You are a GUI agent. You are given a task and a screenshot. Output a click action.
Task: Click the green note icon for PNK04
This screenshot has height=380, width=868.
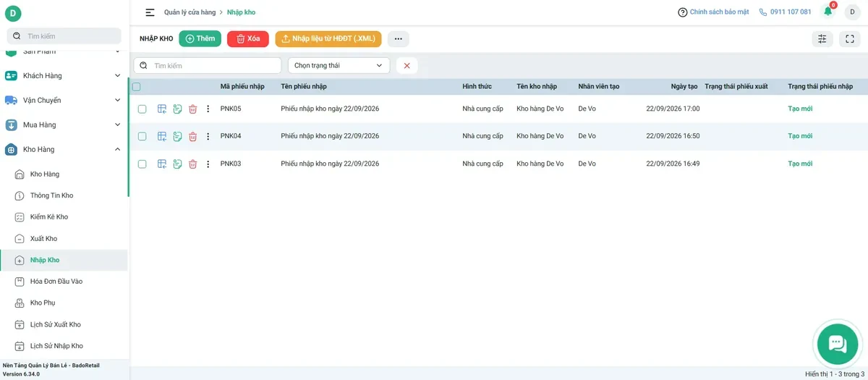(177, 136)
